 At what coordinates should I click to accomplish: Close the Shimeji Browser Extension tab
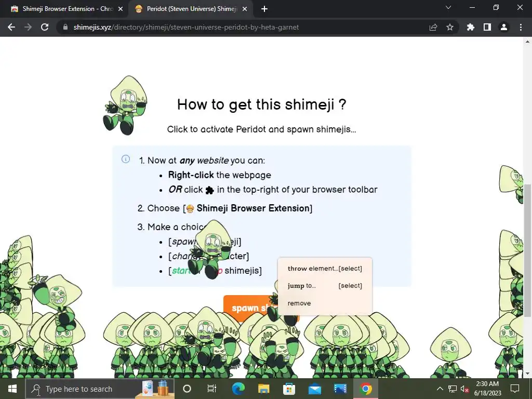point(120,9)
